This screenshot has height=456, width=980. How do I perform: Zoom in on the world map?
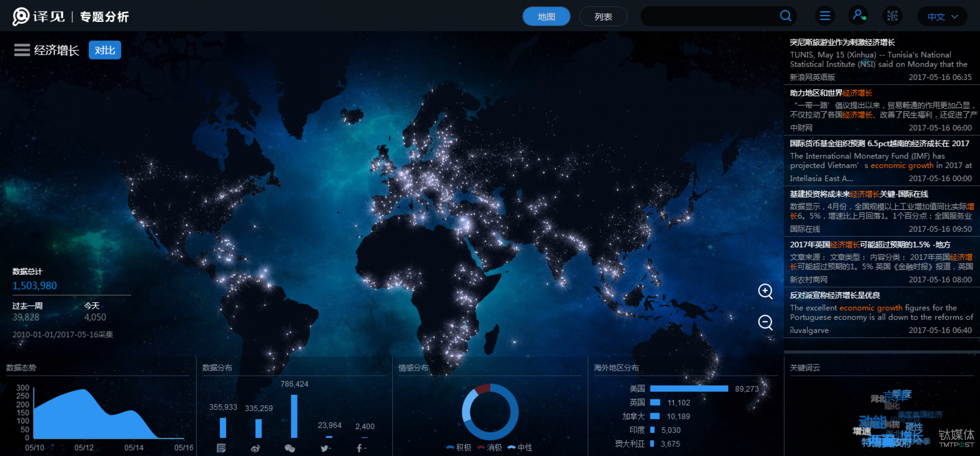click(x=765, y=291)
